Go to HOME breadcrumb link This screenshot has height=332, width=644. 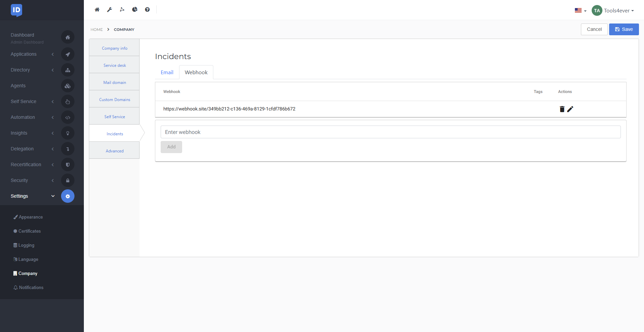tap(97, 30)
